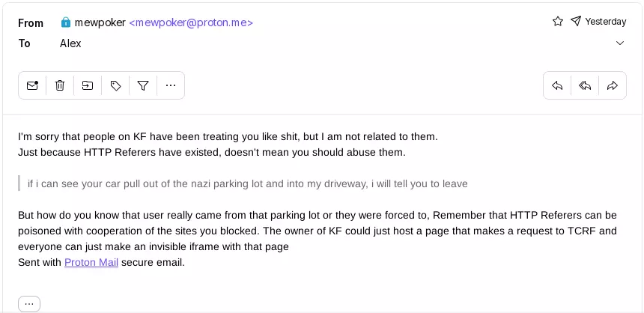
Task: Click the recipient Alex
Action: click(x=70, y=43)
